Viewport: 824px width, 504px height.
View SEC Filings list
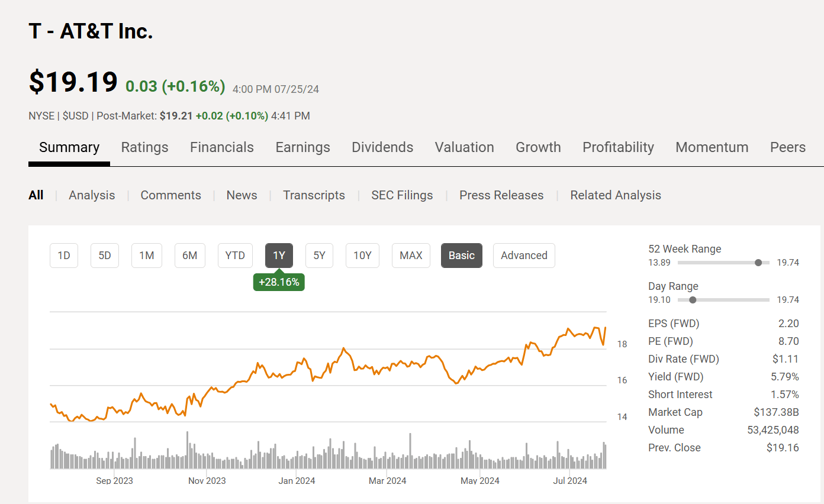[402, 195]
